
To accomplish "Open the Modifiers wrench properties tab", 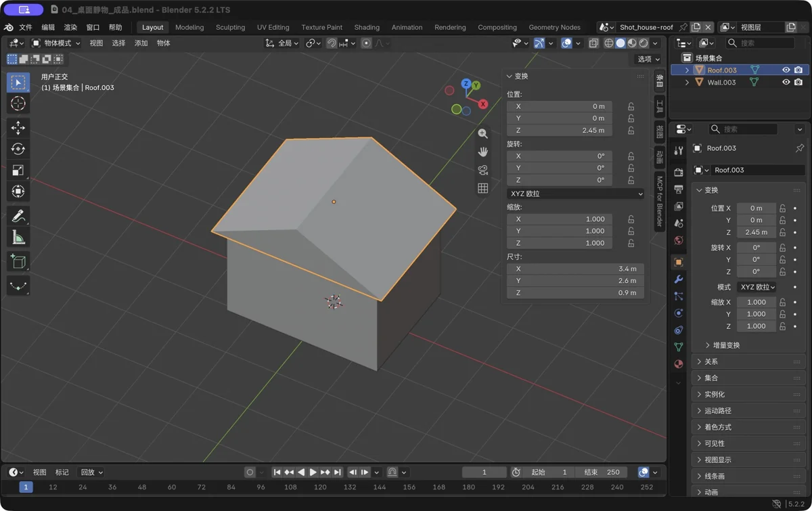I will 679,279.
